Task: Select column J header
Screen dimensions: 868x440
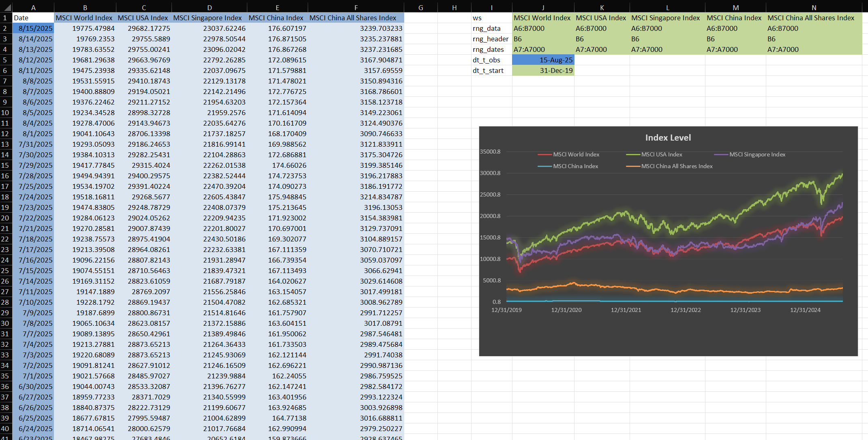Action: tap(543, 7)
